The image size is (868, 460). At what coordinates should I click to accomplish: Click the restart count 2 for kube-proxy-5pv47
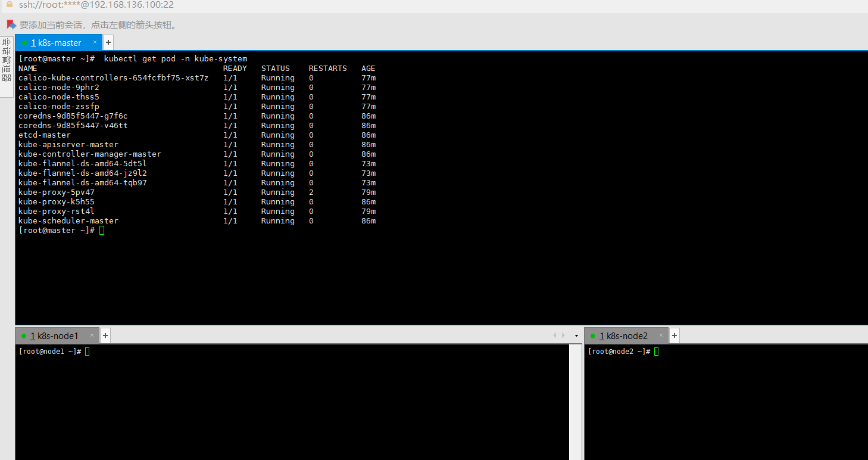click(311, 192)
